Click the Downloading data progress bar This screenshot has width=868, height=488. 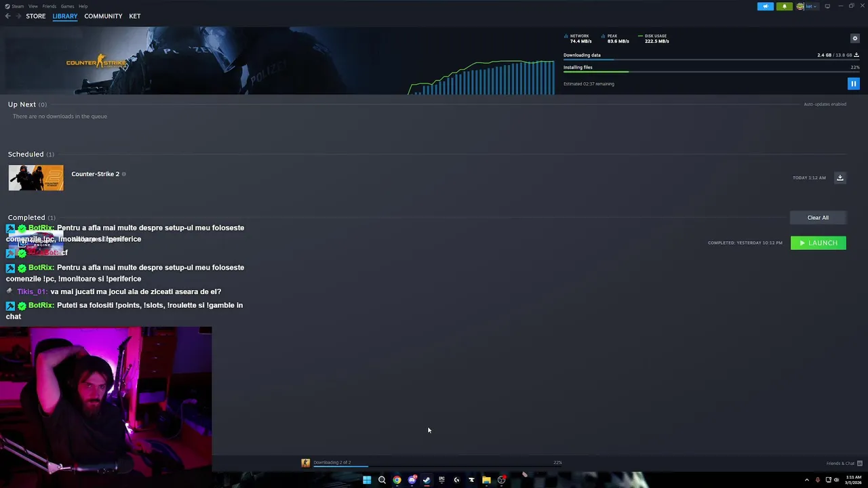tap(711, 60)
